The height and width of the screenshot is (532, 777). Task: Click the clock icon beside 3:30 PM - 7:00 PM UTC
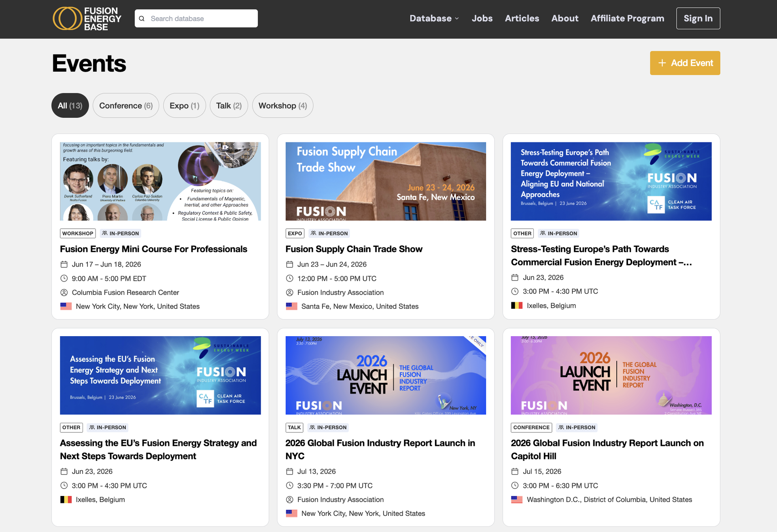(289, 485)
